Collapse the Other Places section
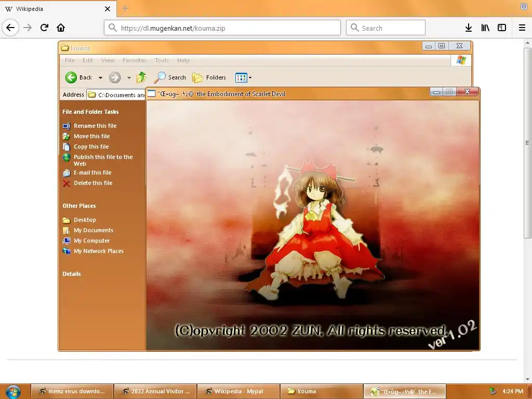 [79, 206]
